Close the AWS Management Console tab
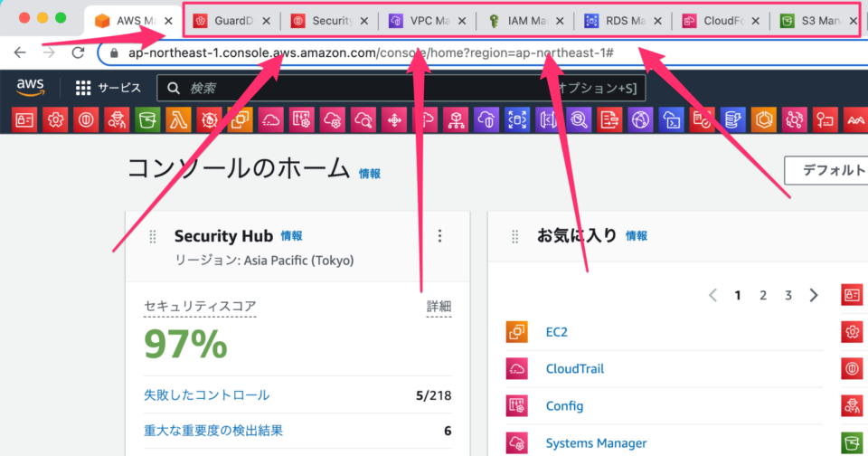Viewport: 868px width, 456px height. click(169, 21)
